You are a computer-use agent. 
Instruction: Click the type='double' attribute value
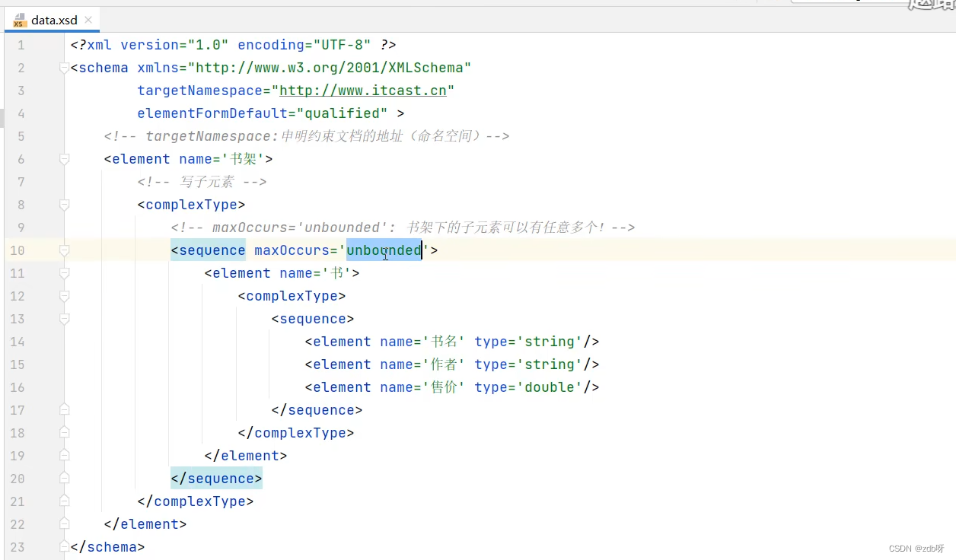[528, 387]
